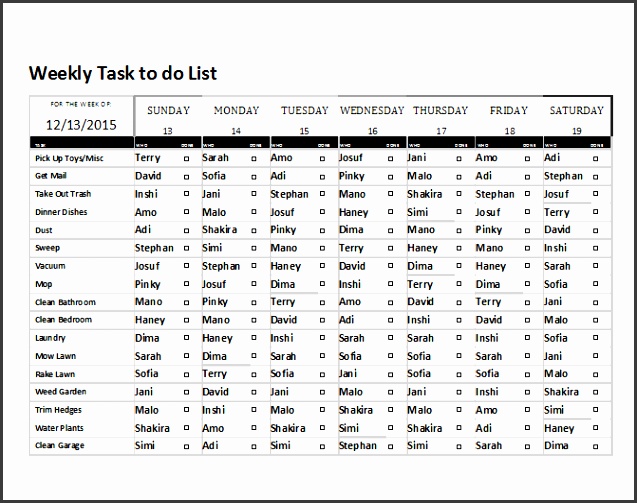Click 'Dima' in Thursday's Vacuum row
Screen dimensions: 637x503
(x=420, y=266)
